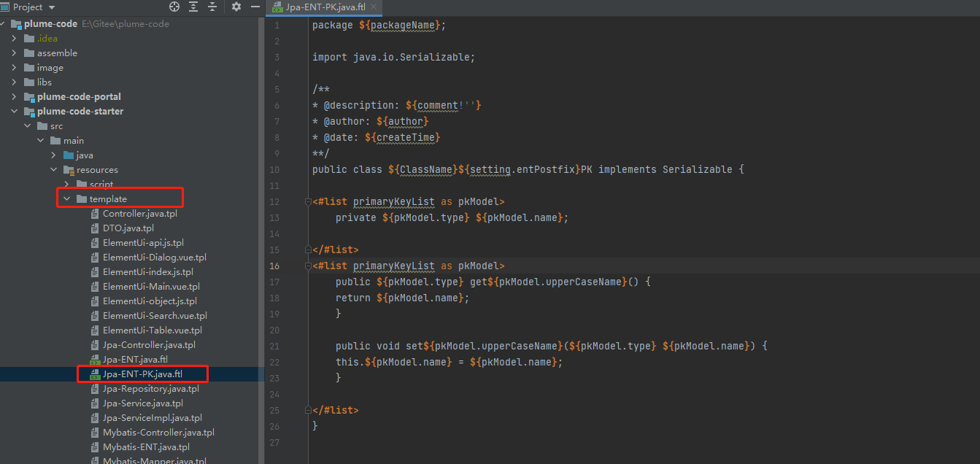This screenshot has width=980, height=464.
Task: Select ElementUi-Table.vue.tpl in tree
Action: pos(153,330)
